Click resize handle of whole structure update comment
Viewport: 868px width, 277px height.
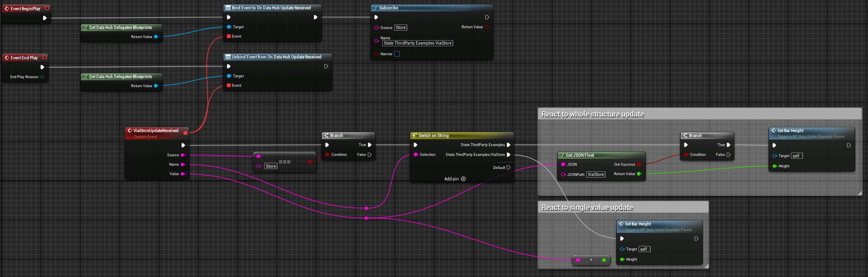[x=859, y=193]
